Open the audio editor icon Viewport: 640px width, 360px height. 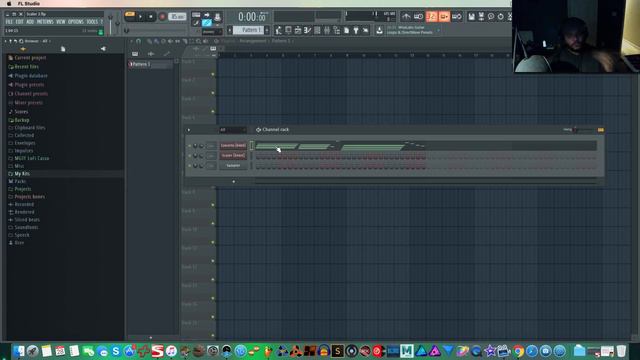click(x=491, y=17)
